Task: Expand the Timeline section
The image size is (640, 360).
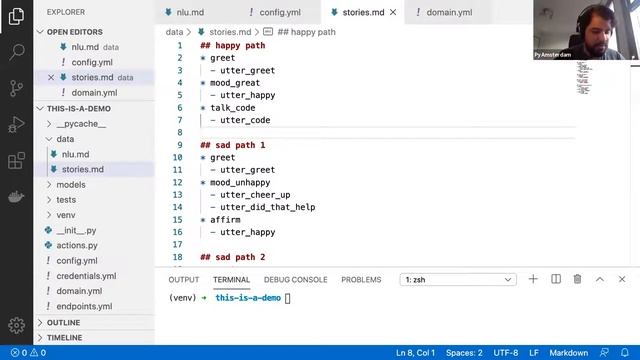Action: [64, 338]
